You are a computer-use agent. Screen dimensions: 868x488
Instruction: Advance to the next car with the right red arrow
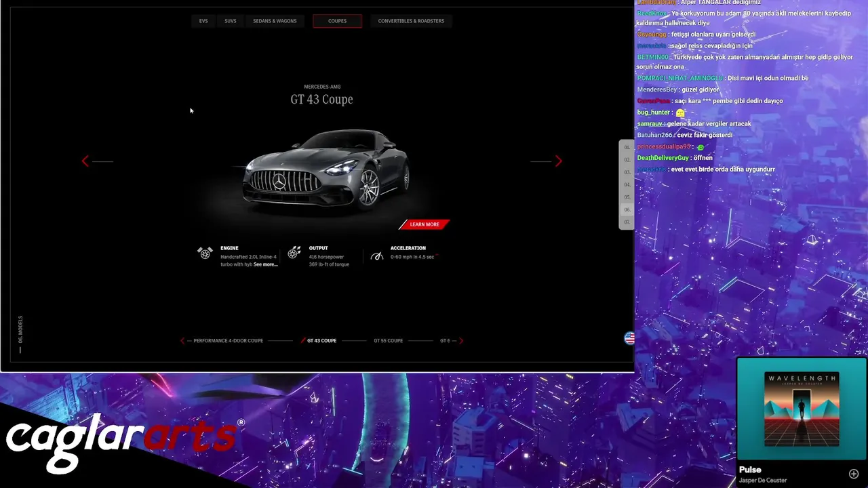click(558, 161)
